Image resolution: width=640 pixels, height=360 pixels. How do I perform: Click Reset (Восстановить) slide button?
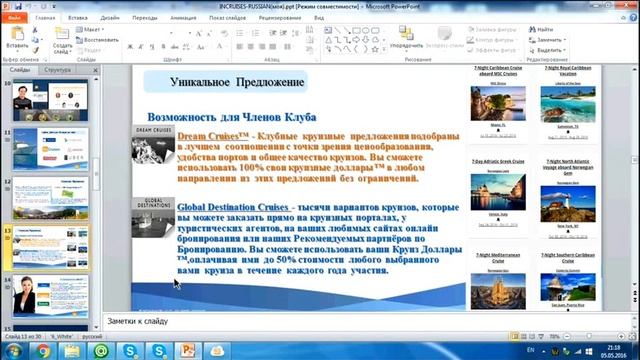[x=98, y=40]
